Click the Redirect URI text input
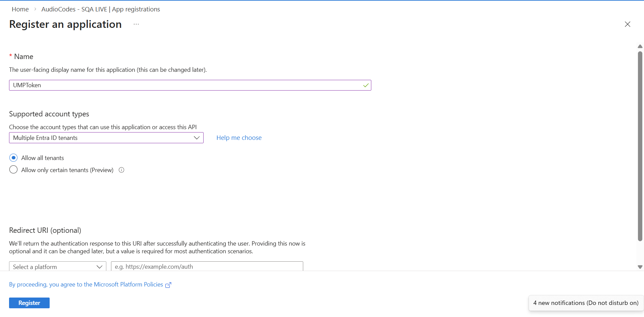 [x=207, y=267]
